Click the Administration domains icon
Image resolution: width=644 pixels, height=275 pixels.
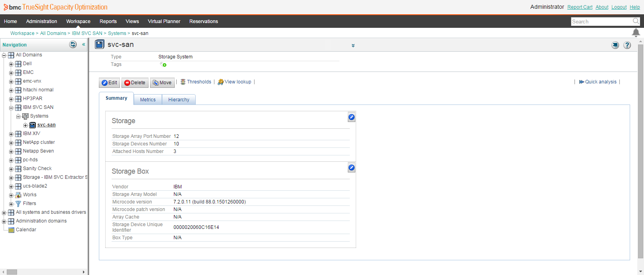11,221
